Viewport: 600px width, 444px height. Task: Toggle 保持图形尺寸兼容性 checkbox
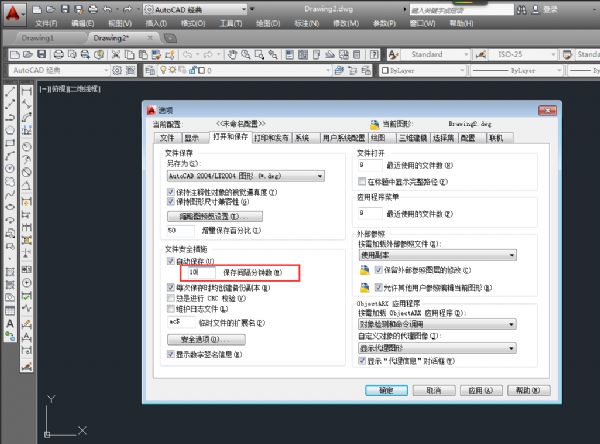coord(171,202)
